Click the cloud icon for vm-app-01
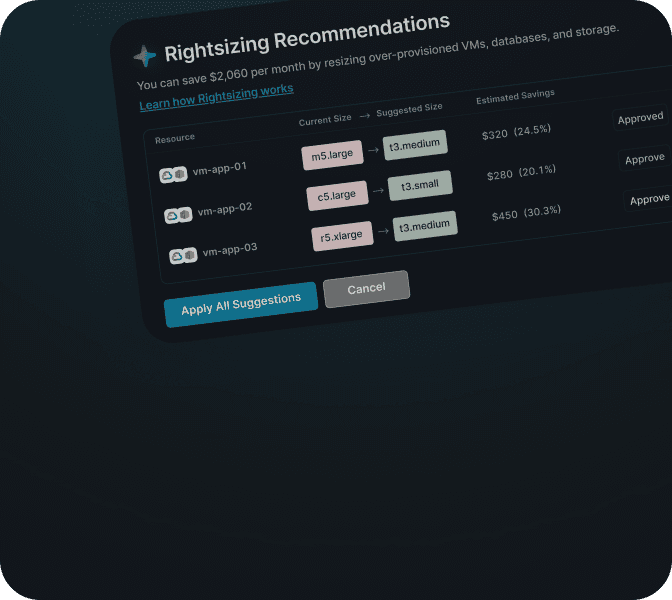Screen dimensions: 672x600 tap(167, 175)
